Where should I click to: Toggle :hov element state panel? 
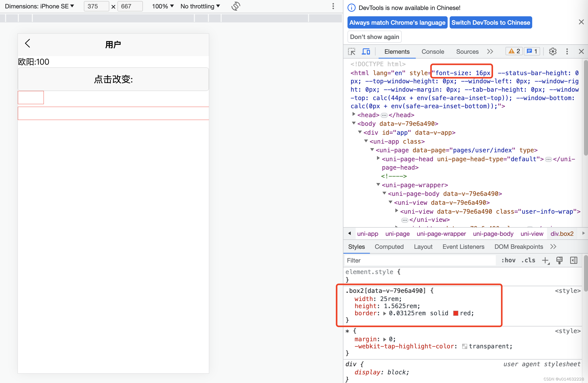coord(509,260)
